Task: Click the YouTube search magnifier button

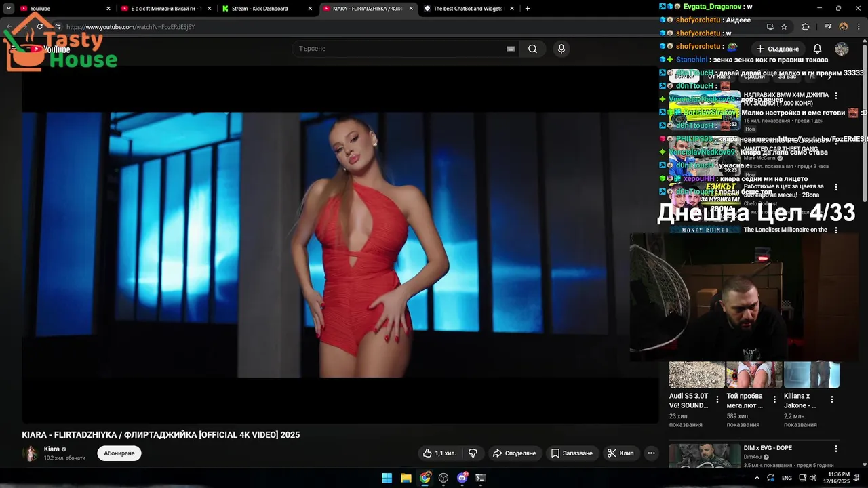Action: [x=532, y=49]
